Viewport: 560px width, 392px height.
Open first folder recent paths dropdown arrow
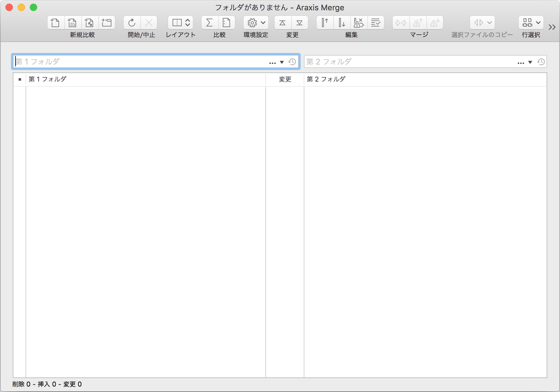[x=282, y=62]
